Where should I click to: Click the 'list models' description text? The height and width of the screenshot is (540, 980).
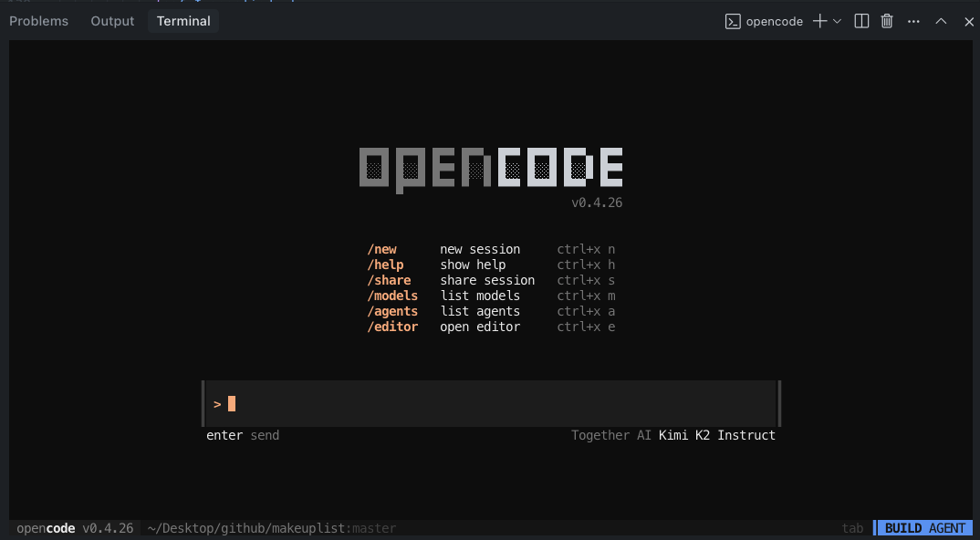[x=480, y=296]
